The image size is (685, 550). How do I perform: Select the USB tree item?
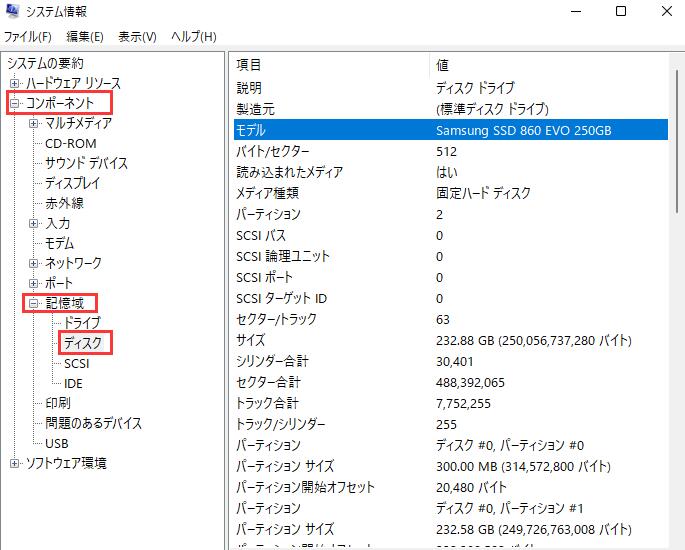click(x=57, y=443)
